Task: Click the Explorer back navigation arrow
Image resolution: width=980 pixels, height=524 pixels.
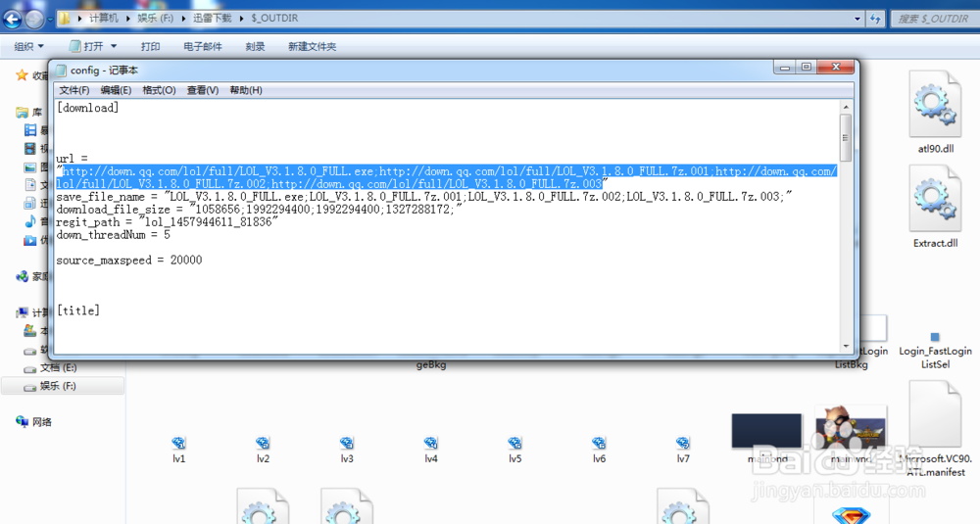Action: click(x=13, y=19)
